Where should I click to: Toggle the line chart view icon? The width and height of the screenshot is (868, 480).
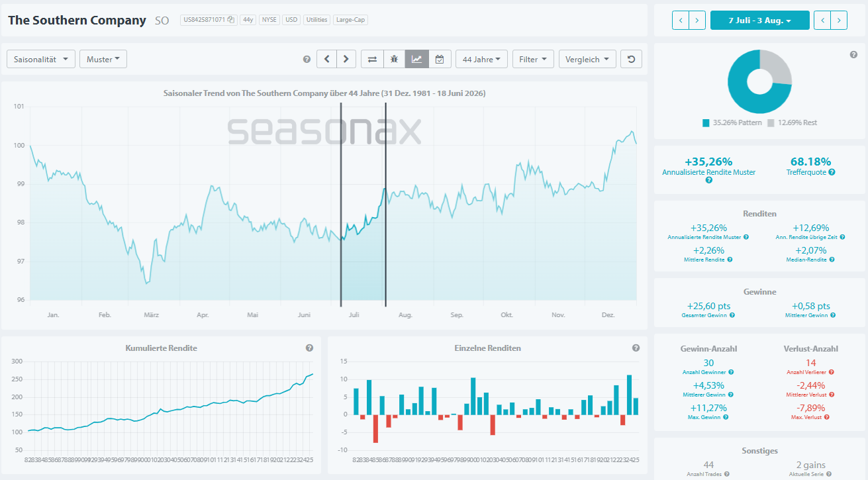(x=416, y=59)
